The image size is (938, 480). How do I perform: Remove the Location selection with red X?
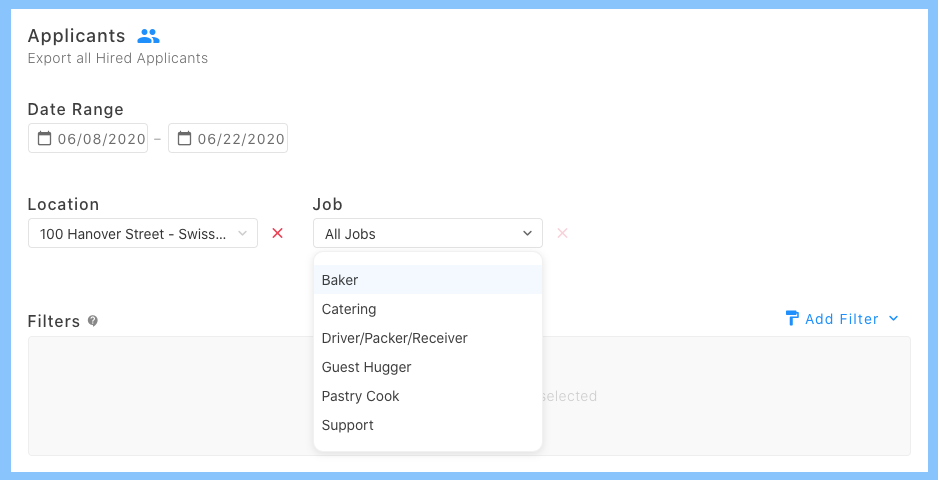pos(278,233)
